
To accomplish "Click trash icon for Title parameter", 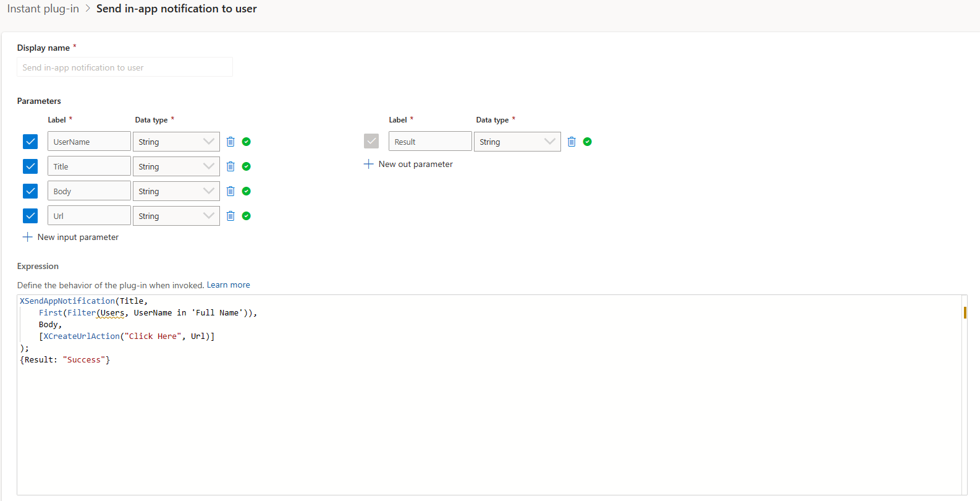I will tap(230, 166).
